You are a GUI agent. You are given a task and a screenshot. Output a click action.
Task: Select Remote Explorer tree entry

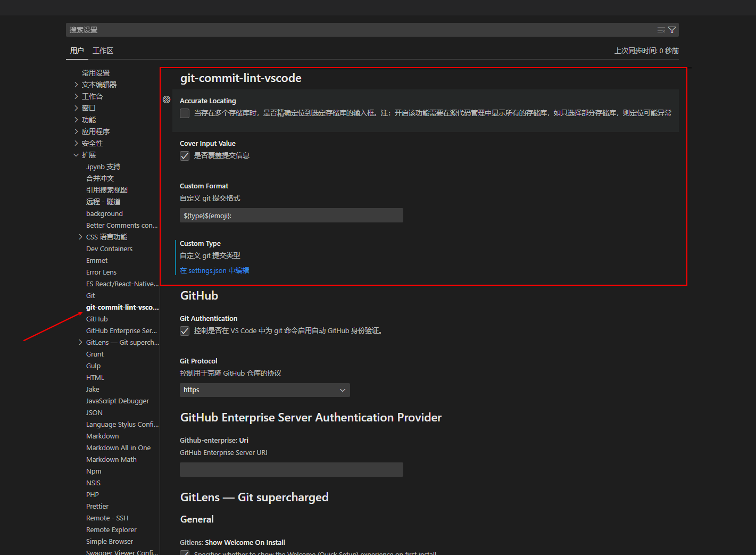pos(111,529)
